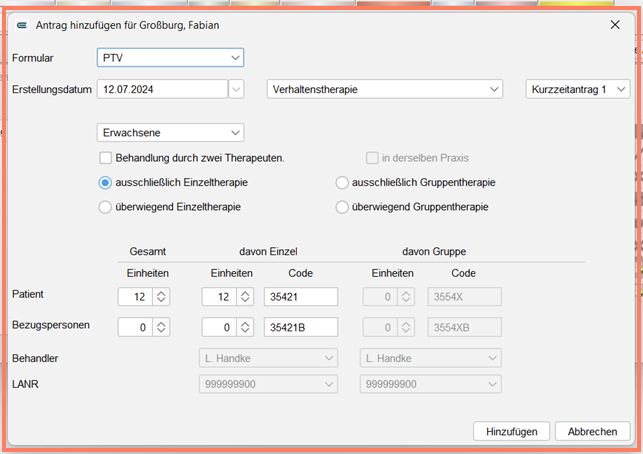Open the Verhaltenstherapie dropdown

pyautogui.click(x=385, y=89)
